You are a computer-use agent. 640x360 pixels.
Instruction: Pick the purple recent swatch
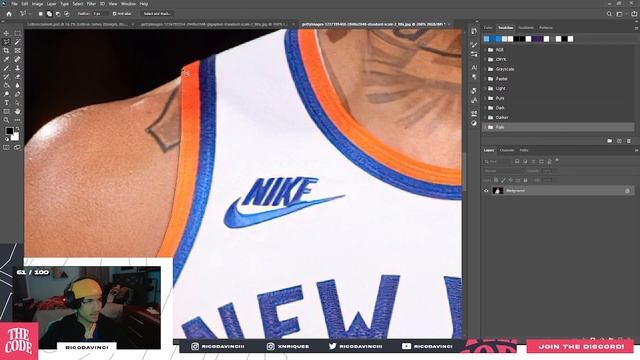[x=538, y=39]
